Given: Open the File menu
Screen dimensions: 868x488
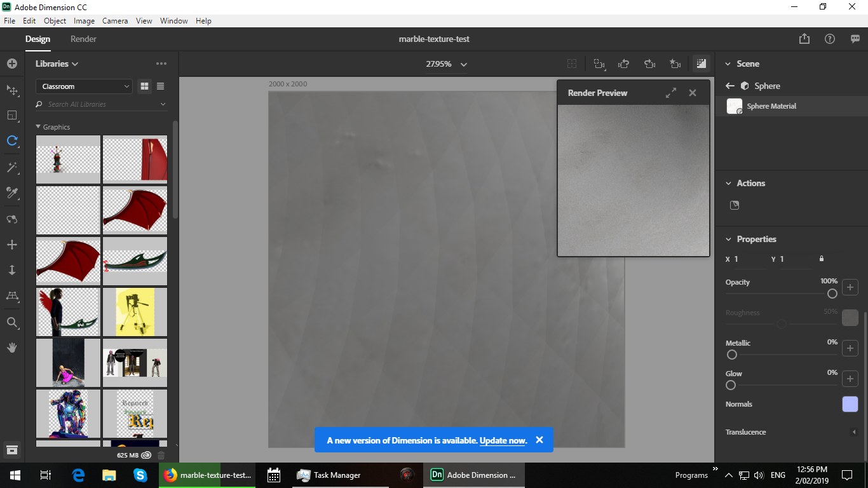Looking at the screenshot, I should 10,21.
